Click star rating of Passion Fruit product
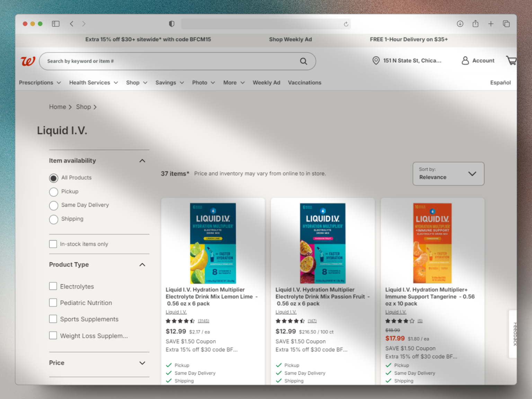Image resolution: width=532 pixels, height=399 pixels. click(290, 321)
